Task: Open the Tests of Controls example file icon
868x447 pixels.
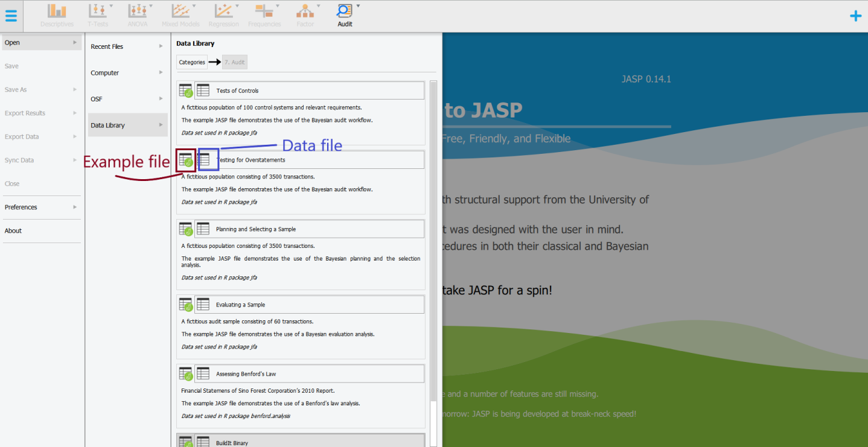Action: 185,90
